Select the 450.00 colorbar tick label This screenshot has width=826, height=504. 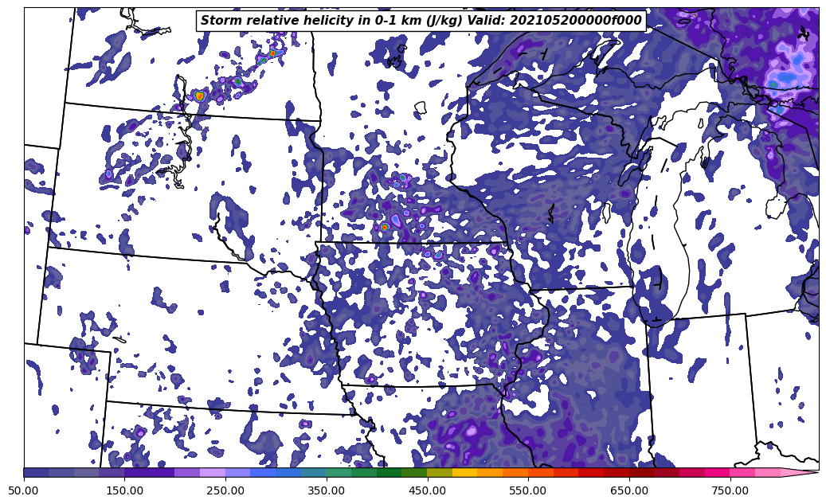427,490
